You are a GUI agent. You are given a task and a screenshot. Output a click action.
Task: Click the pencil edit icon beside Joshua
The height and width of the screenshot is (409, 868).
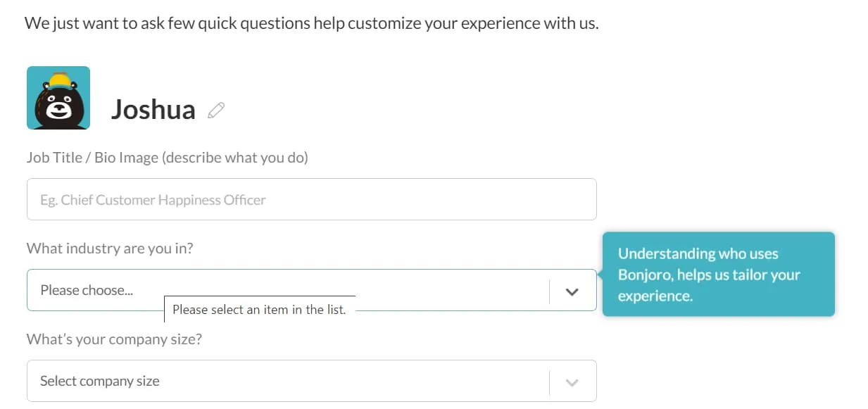tap(216, 111)
